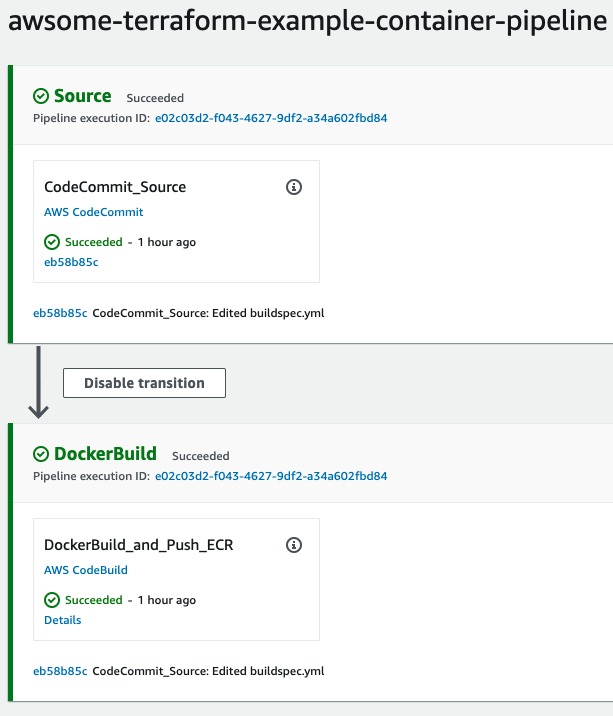Image resolution: width=613 pixels, height=716 pixels.
Task: Open the AWS CodeCommit provider link
Action: click(94, 212)
